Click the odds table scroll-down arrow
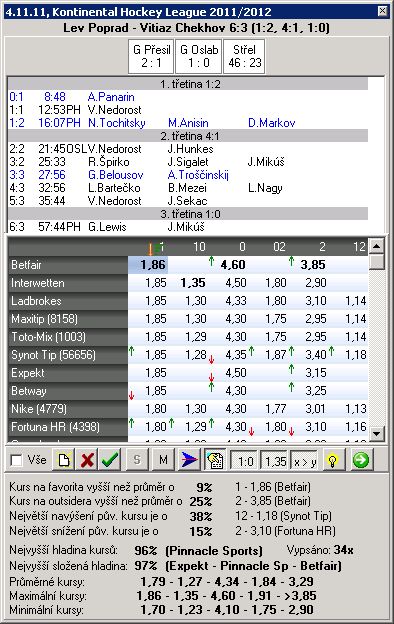The height and width of the screenshot is (624, 394). 376,433
